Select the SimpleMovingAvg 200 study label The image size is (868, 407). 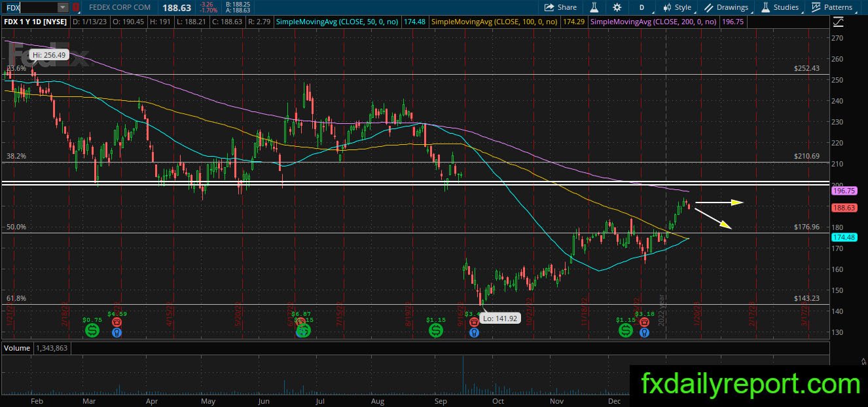655,22
